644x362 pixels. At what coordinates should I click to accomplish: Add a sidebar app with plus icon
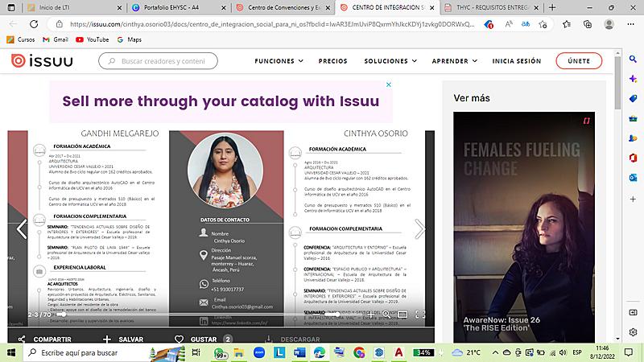pyautogui.click(x=633, y=199)
